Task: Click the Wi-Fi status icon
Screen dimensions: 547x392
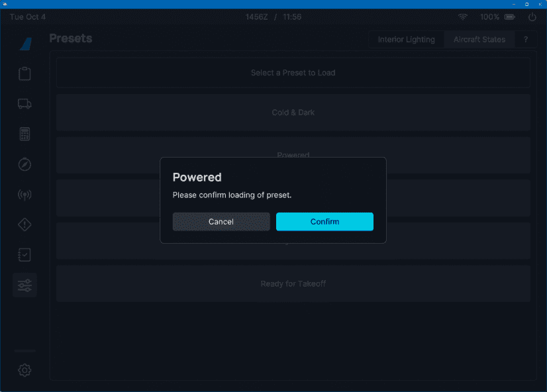Action: point(462,17)
